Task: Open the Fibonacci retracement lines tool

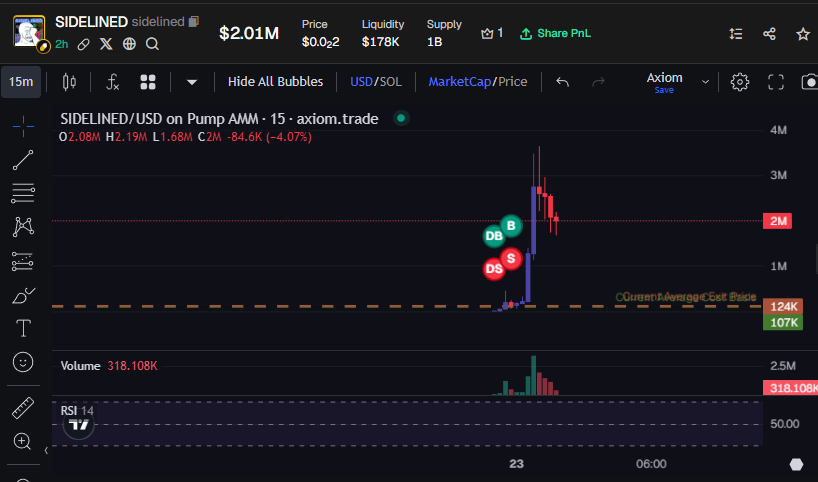Action: (23, 194)
